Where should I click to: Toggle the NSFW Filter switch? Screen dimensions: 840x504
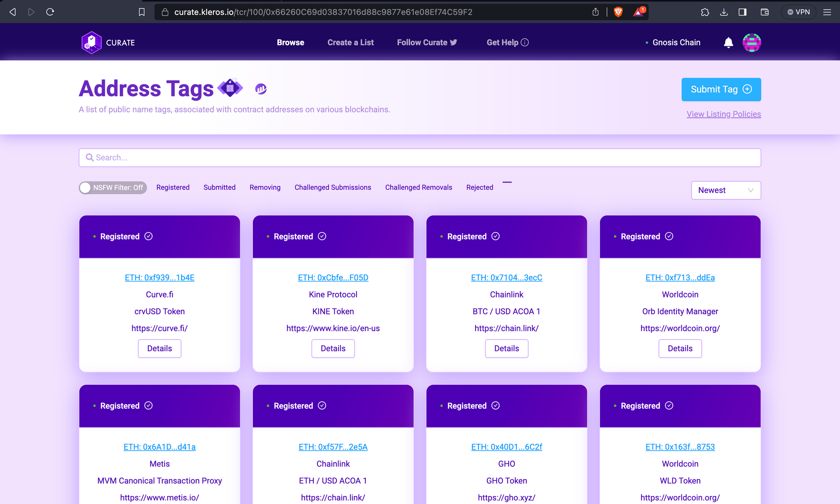tap(113, 188)
